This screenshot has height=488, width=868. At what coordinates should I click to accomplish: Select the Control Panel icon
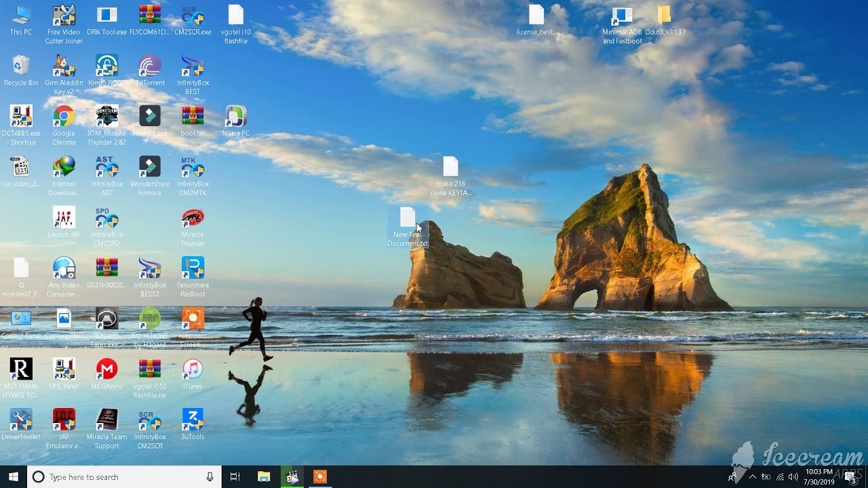point(21,323)
